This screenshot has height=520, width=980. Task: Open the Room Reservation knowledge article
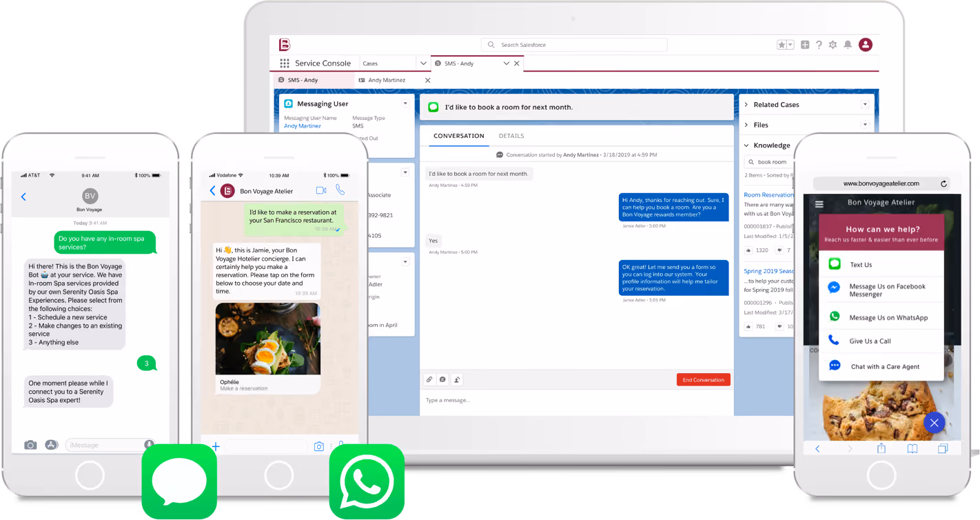769,195
